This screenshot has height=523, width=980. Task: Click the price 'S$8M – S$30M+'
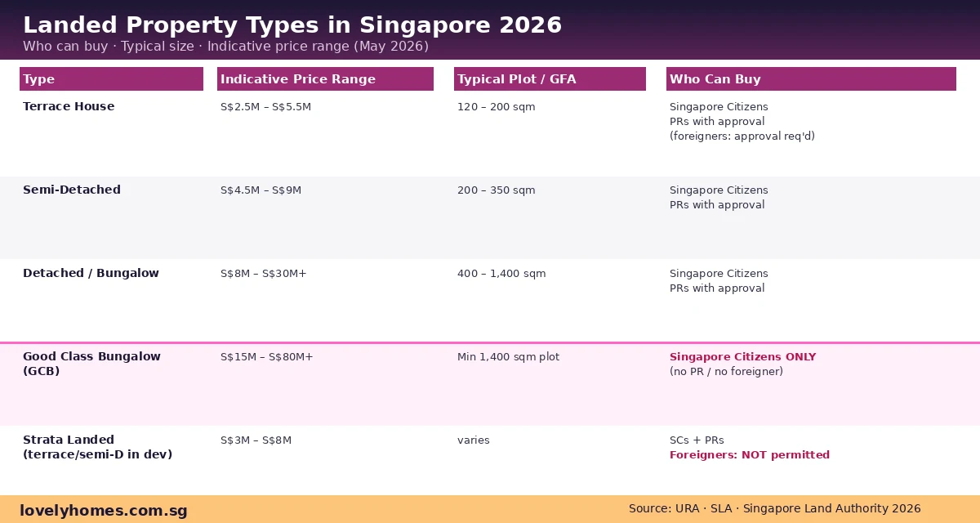coord(264,274)
